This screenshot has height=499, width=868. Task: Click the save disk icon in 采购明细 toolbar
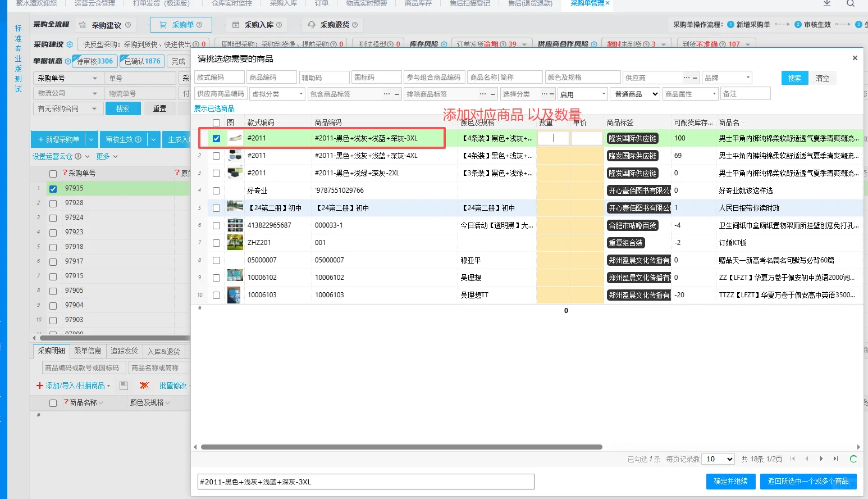(124, 385)
